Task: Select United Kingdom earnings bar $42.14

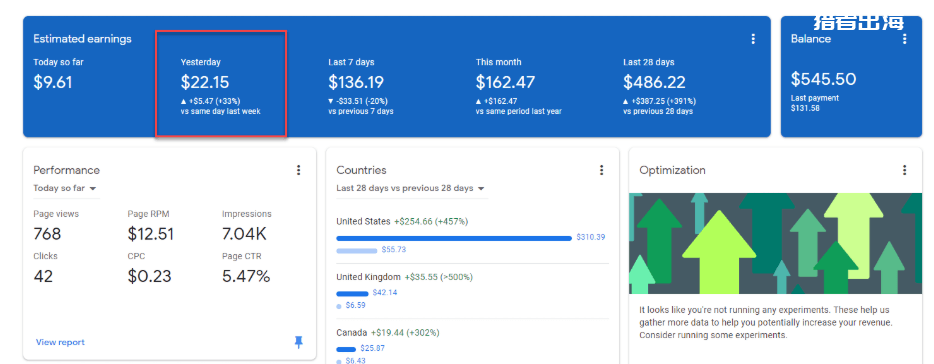Action: (x=352, y=294)
